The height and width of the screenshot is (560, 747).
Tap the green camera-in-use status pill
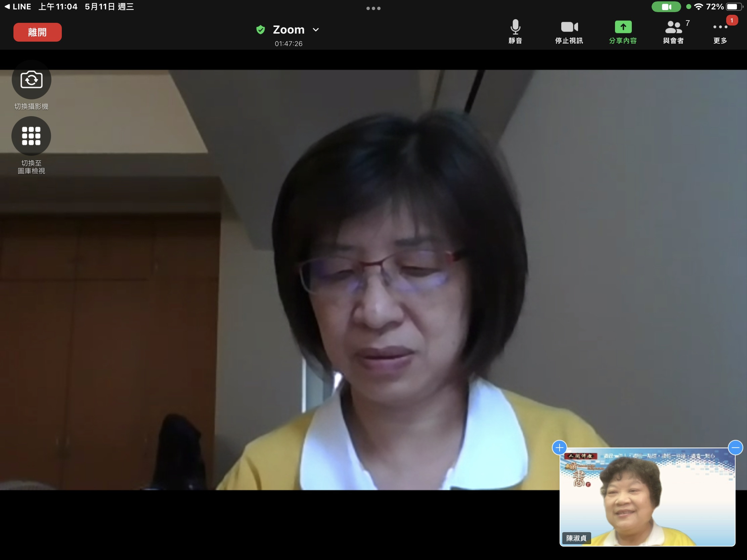tap(666, 7)
